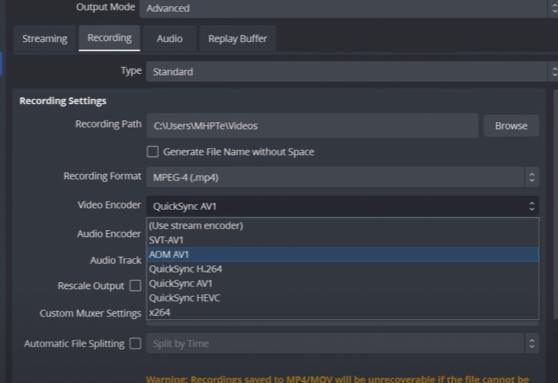The image size is (558, 383).
Task: Choose (Use stream encoder) option
Action: coord(343,226)
